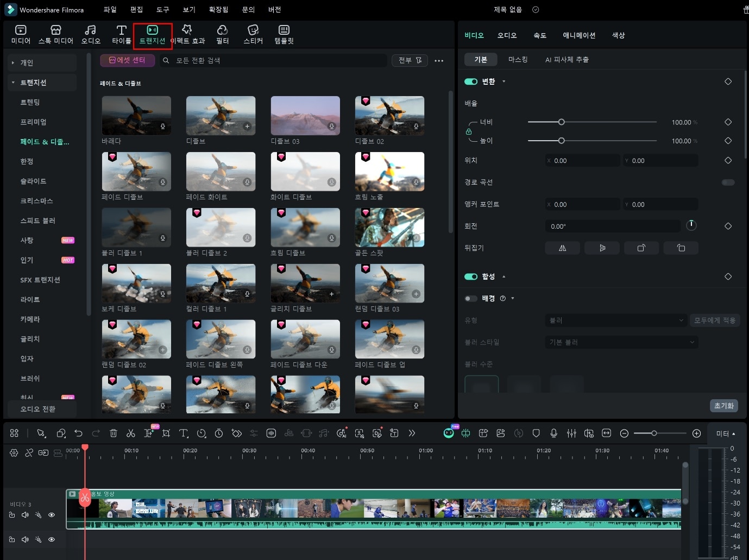The height and width of the screenshot is (560, 749).
Task: Switch to the 오디오 properties tab
Action: coord(507,35)
